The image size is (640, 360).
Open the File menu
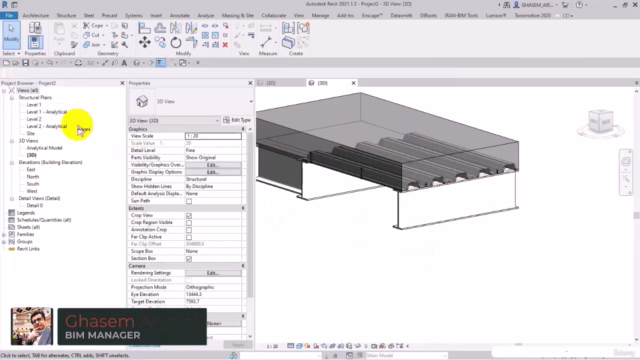pyautogui.click(x=9, y=16)
